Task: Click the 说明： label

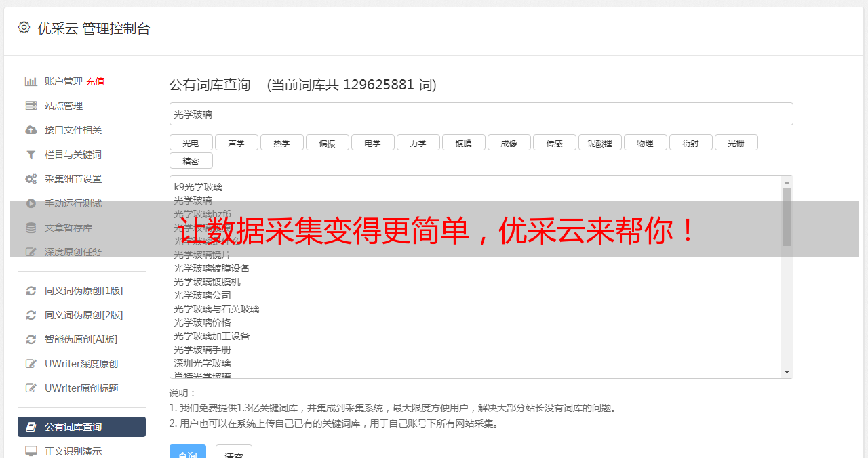Action: [183, 393]
